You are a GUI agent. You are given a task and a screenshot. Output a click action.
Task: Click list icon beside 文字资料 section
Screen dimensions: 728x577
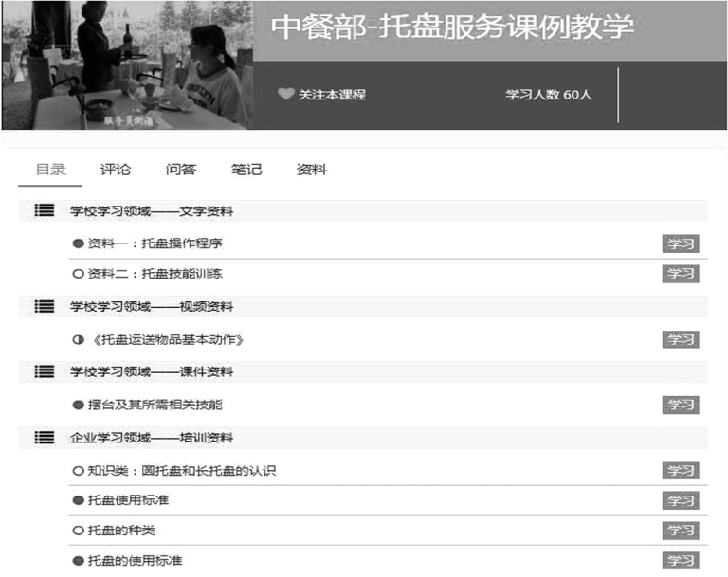pyautogui.click(x=44, y=211)
